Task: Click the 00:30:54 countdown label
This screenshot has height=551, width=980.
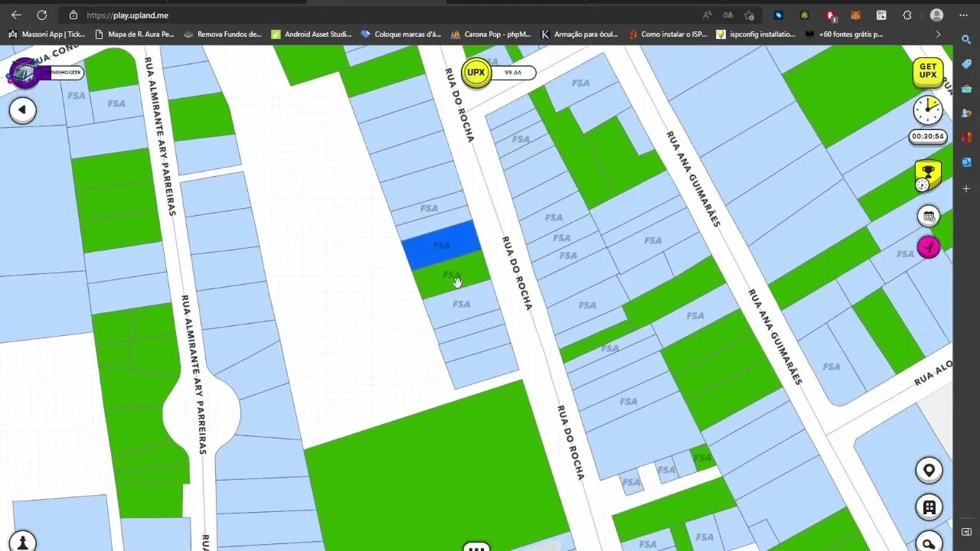Action: point(928,136)
